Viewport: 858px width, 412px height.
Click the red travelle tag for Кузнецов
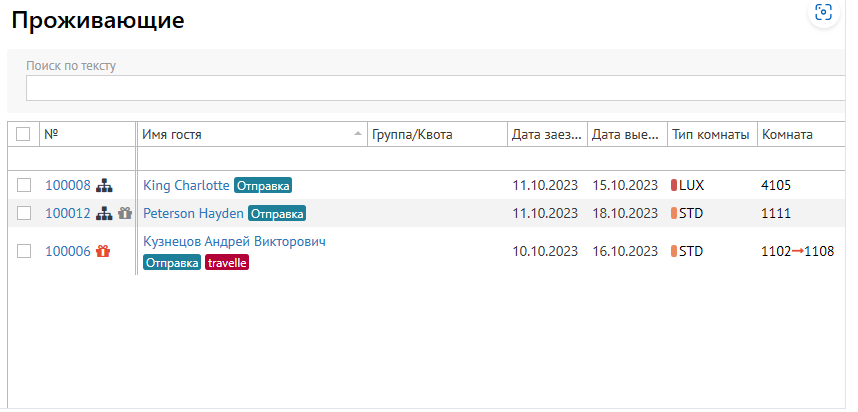[x=227, y=262]
